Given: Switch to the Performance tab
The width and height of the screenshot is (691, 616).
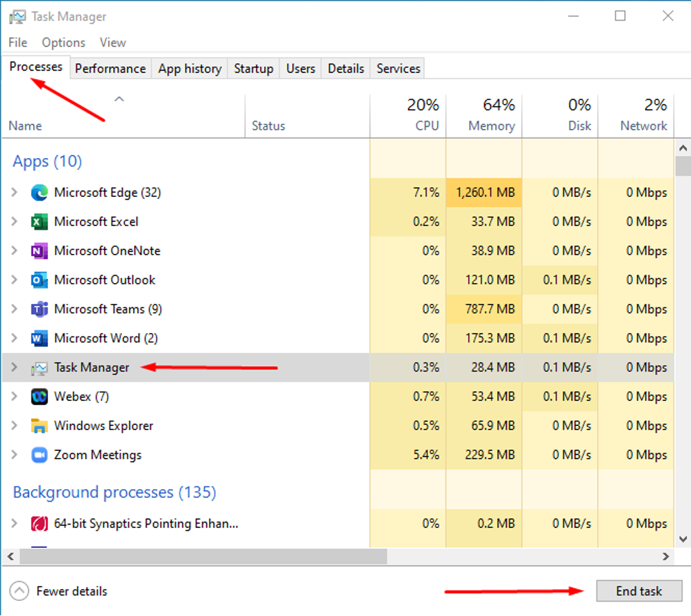Looking at the screenshot, I should coord(110,68).
